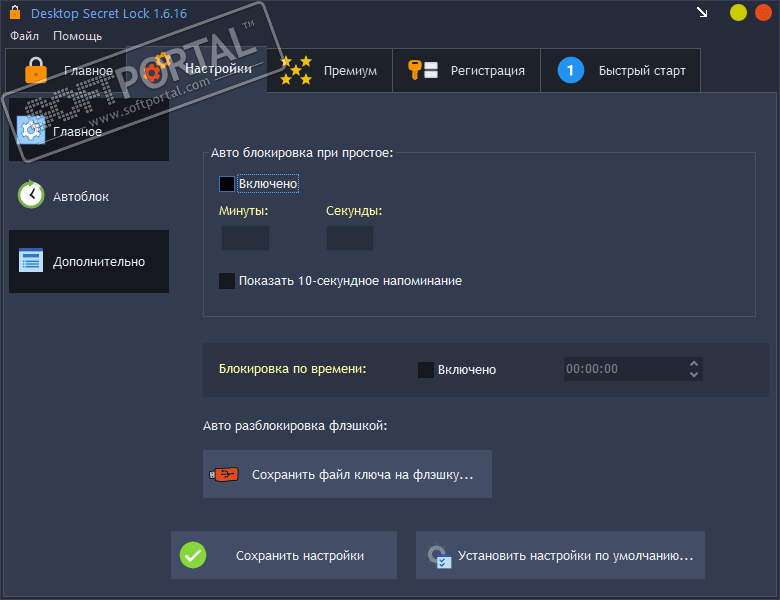780x600 pixels.
Task: Open the Регистрация tab
Action: tap(466, 71)
